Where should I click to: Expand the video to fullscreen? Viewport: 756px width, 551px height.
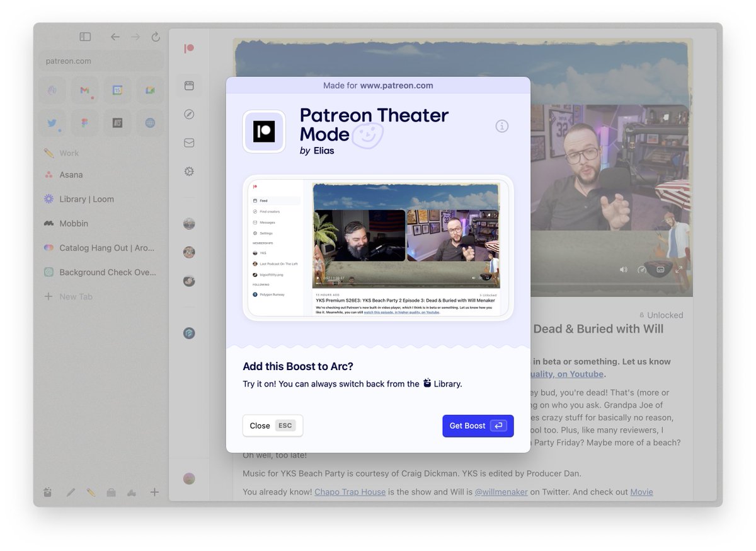click(x=679, y=269)
